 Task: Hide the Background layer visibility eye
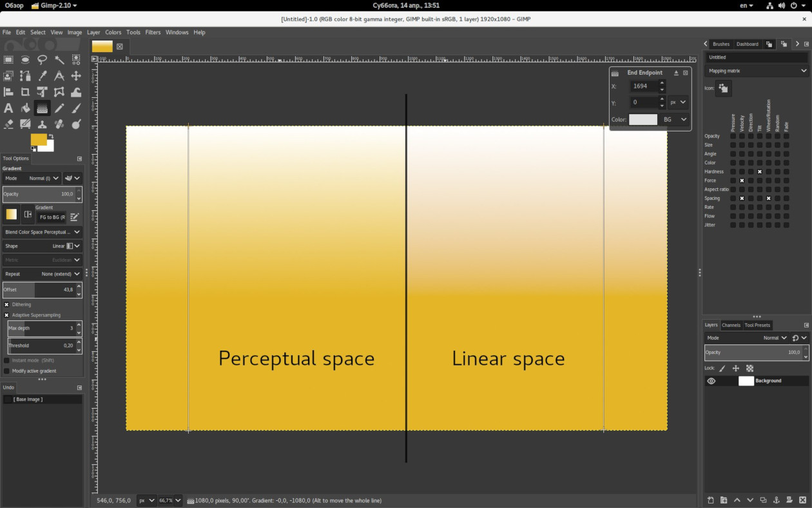click(x=711, y=380)
